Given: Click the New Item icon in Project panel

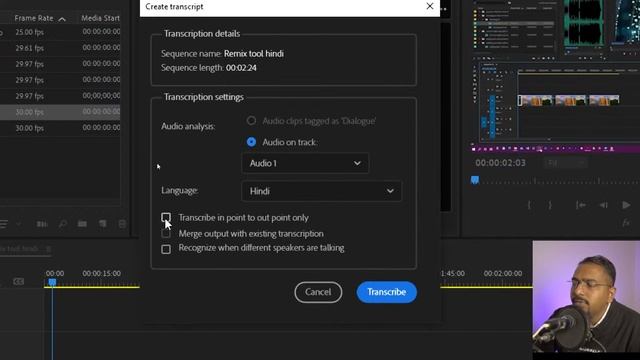Looking at the screenshot, I should pos(102,224).
